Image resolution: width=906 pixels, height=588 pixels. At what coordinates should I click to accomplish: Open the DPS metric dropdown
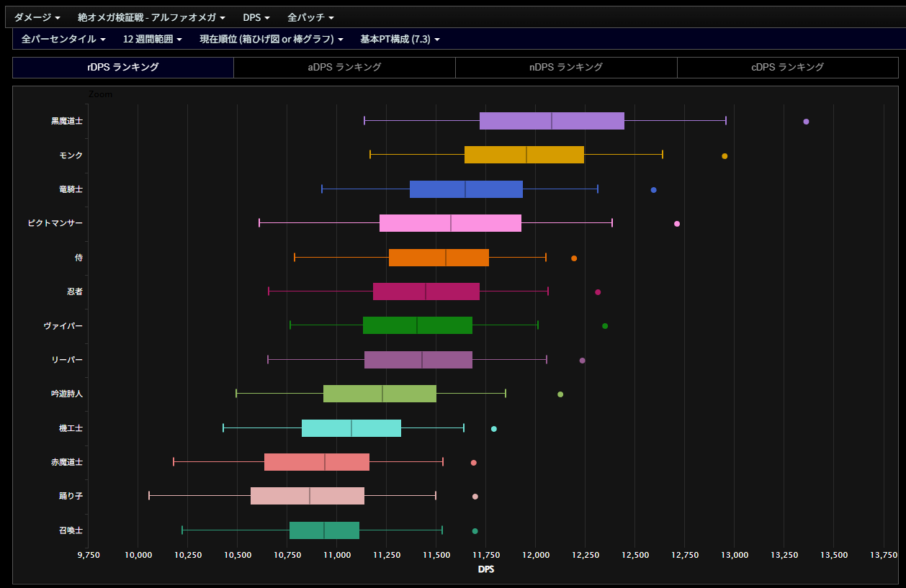coord(256,17)
